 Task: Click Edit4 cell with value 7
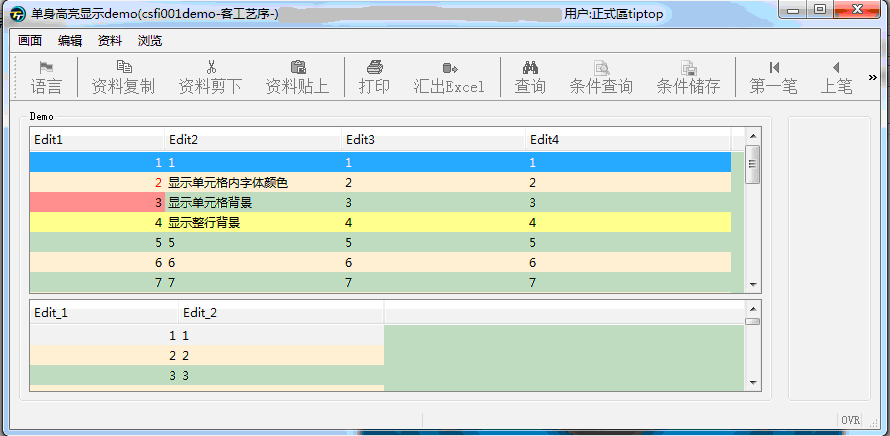point(628,283)
